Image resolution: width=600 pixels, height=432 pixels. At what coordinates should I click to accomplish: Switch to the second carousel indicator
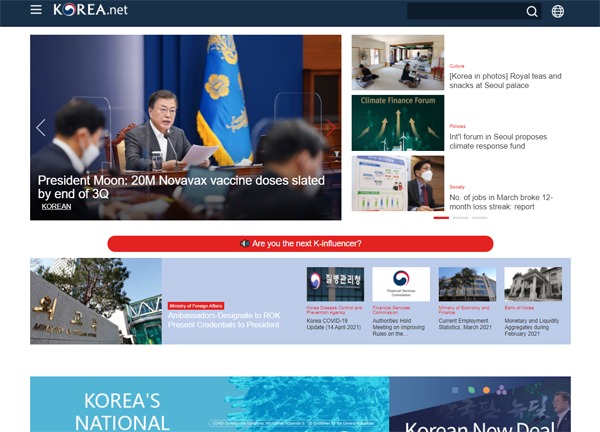click(x=460, y=217)
